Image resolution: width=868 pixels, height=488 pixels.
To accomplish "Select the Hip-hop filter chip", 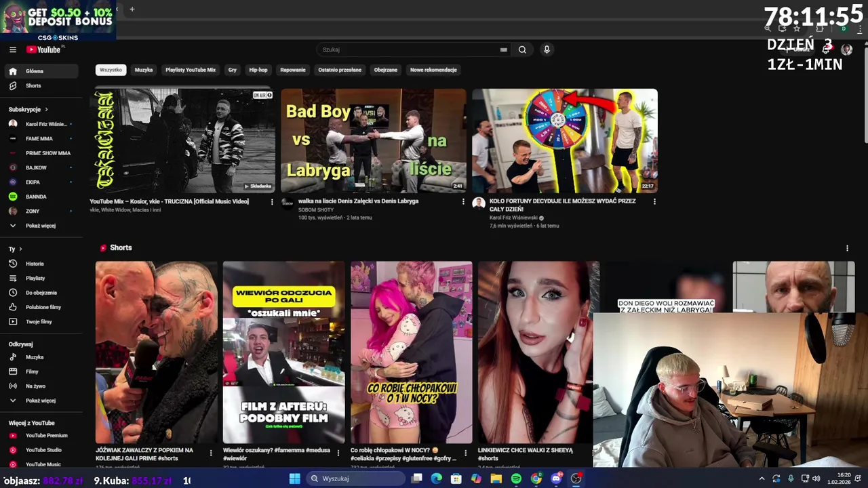I will [x=258, y=70].
